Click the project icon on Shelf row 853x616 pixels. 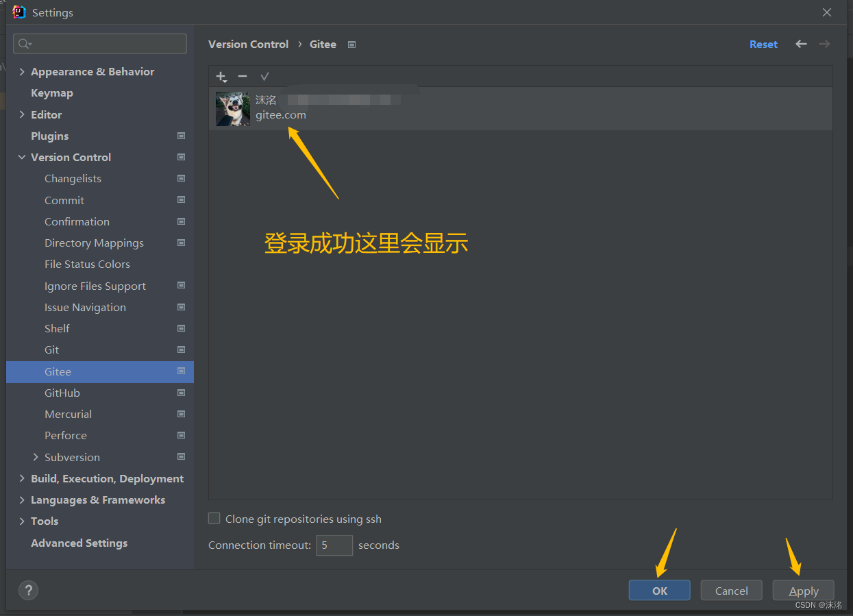(x=181, y=328)
